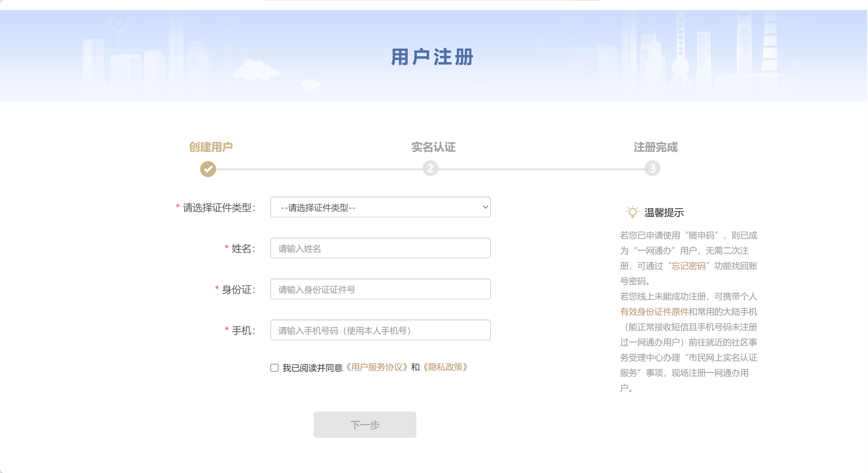Click the step 2 circle icon
The height and width of the screenshot is (473, 868).
(430, 168)
